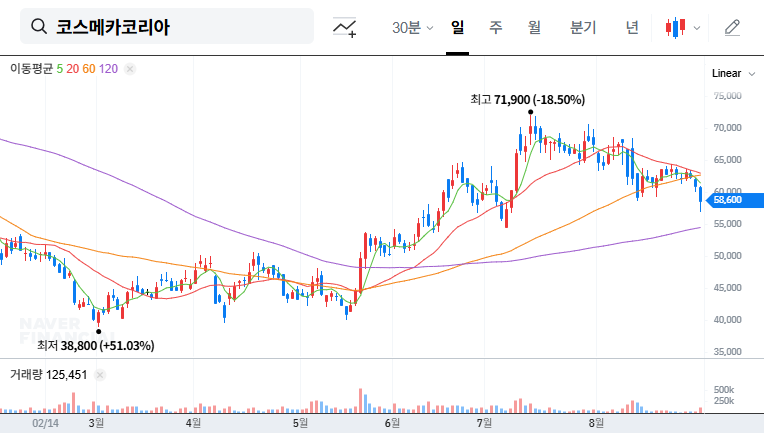Viewport: 764px width, 433px height.
Task: Switch to the 주 weekly tab
Action: coord(496,27)
